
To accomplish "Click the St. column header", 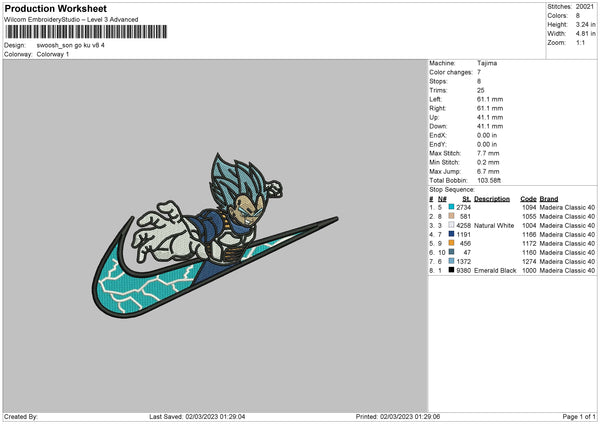I will 466,199.
